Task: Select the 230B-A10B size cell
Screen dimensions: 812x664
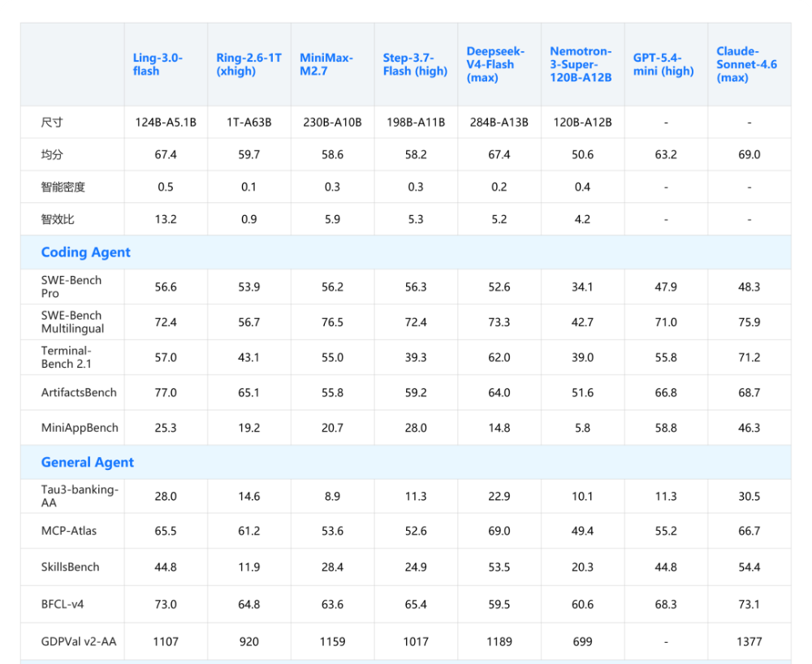Action: click(332, 123)
